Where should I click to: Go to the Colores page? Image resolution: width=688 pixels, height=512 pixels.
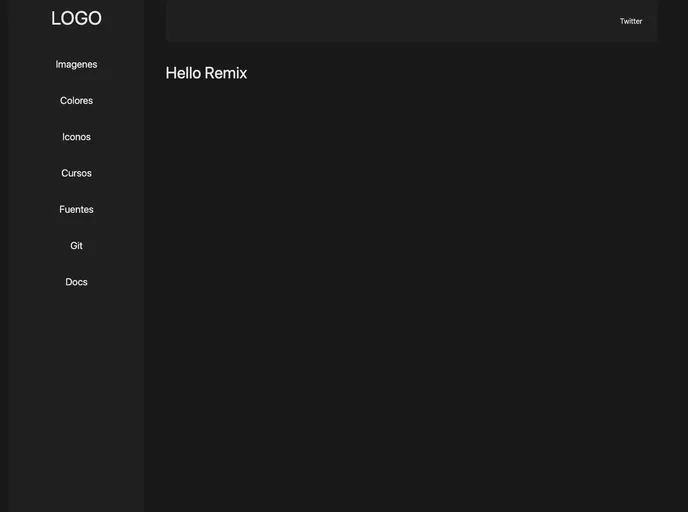(x=76, y=101)
